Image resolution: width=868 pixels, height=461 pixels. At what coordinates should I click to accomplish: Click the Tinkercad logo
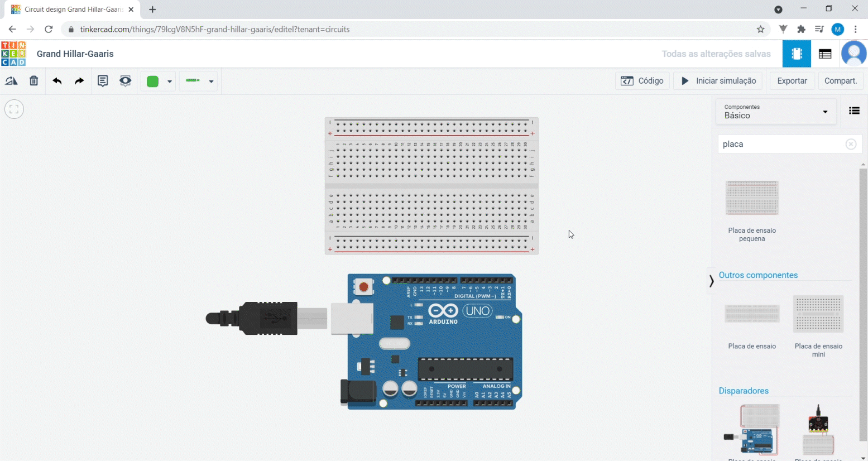pyautogui.click(x=13, y=54)
